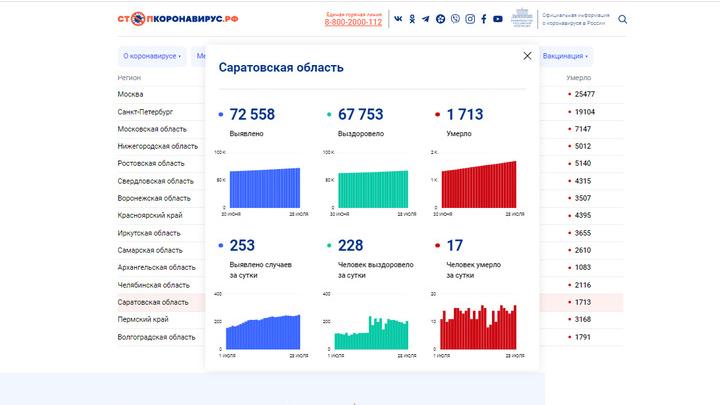Call hotline number 8-800-2000-112 link

coord(353,22)
